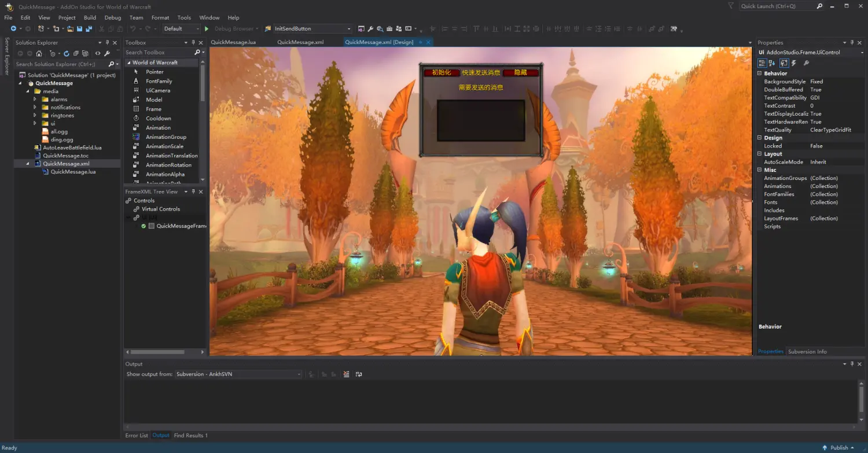Image resolution: width=868 pixels, height=453 pixels.
Task: Click Events lightning icon in Properties panel
Action: (794, 63)
